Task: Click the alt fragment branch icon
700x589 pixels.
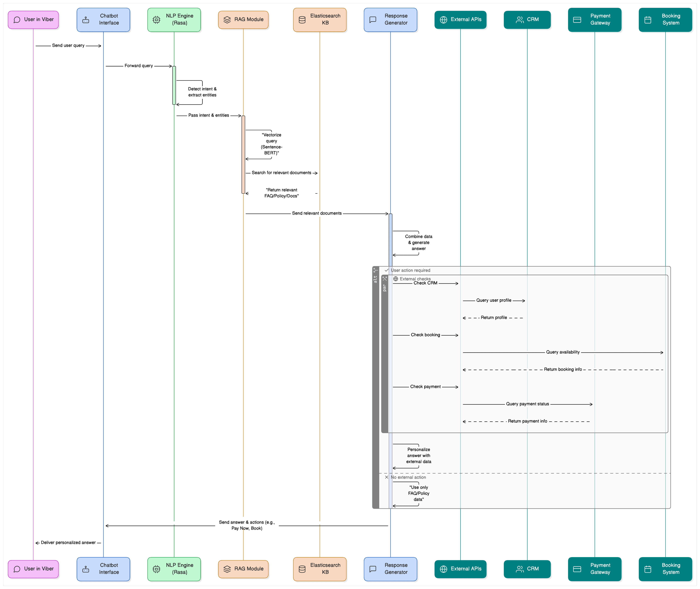Action: pos(376,270)
